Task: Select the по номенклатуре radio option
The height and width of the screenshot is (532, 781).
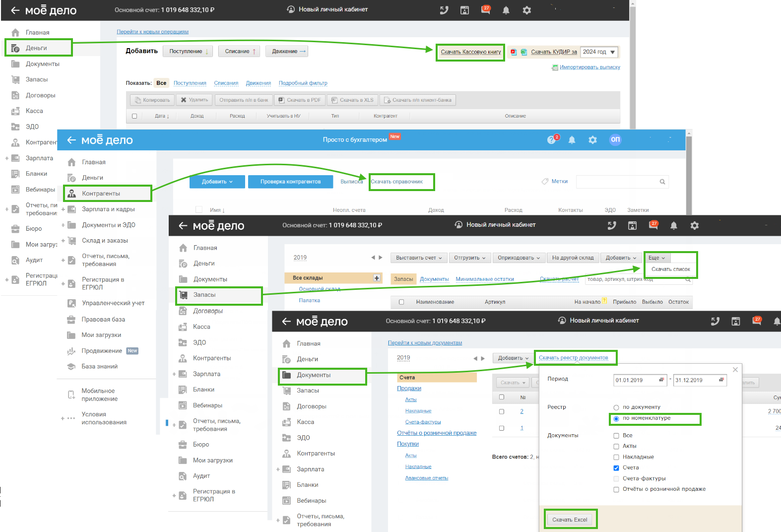Action: pyautogui.click(x=616, y=418)
